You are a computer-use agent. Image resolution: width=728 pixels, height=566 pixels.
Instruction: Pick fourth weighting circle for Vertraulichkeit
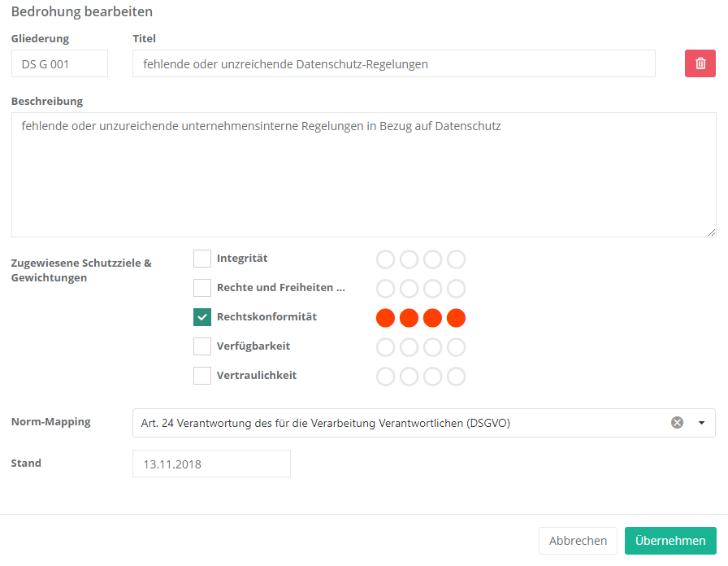pyautogui.click(x=456, y=377)
